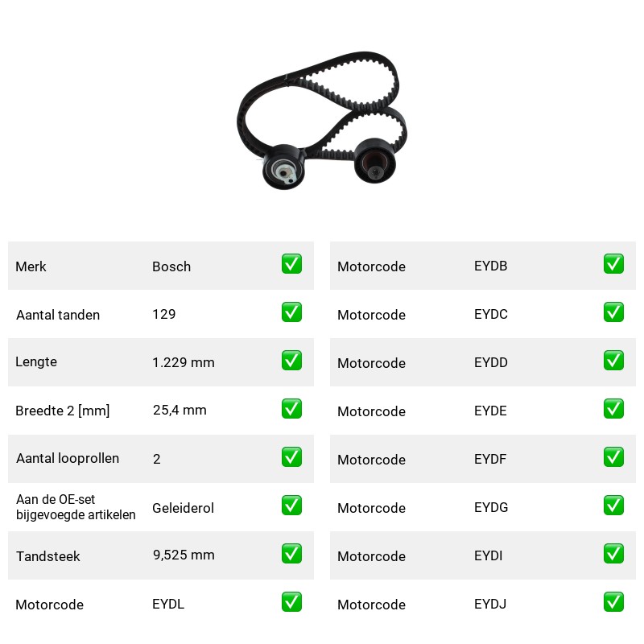Click the check icon in Aantal looprollen row
Viewport: 644px width, 644px height.
pos(291,457)
